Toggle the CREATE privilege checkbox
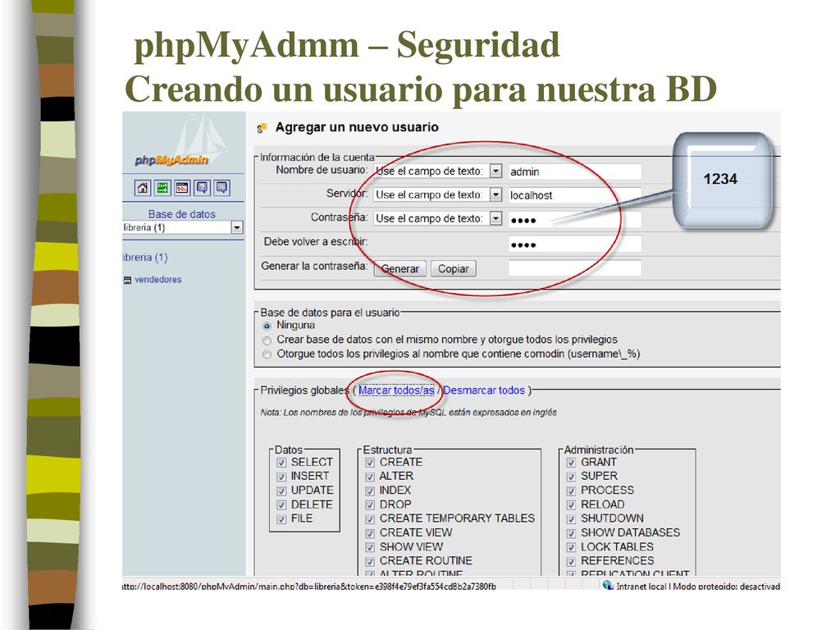The width and height of the screenshot is (840, 630). pyautogui.click(x=370, y=463)
